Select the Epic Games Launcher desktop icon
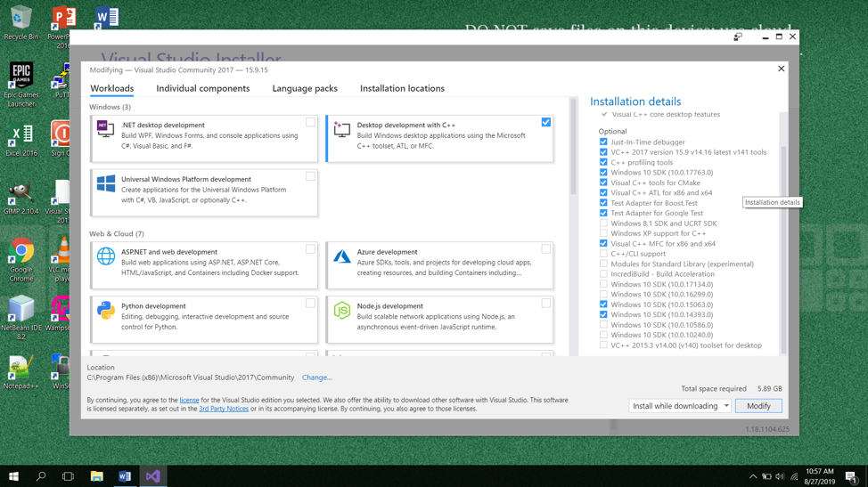The height and width of the screenshot is (487, 868). [21, 84]
